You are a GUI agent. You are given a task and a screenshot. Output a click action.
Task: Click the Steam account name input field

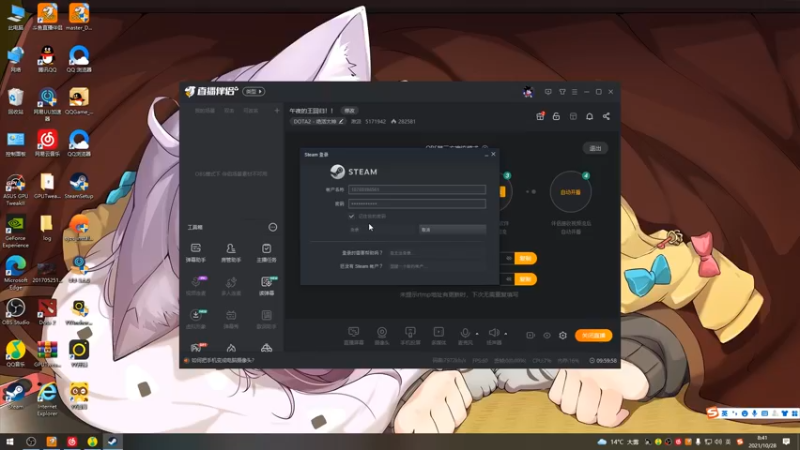(x=417, y=189)
